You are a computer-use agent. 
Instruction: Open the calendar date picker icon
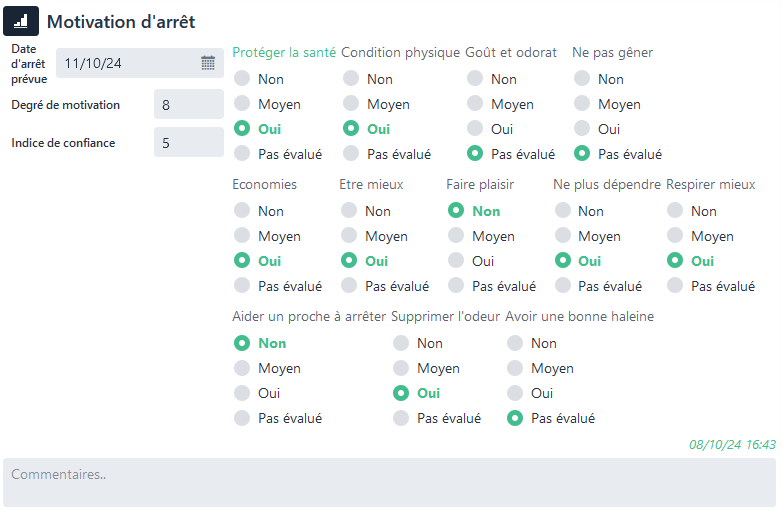point(208,63)
